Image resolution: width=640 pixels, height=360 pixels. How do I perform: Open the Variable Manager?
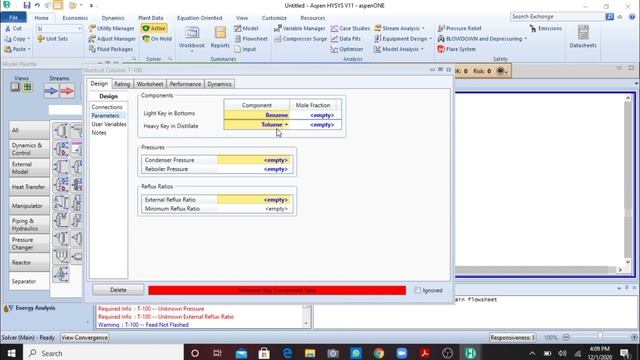300,28
